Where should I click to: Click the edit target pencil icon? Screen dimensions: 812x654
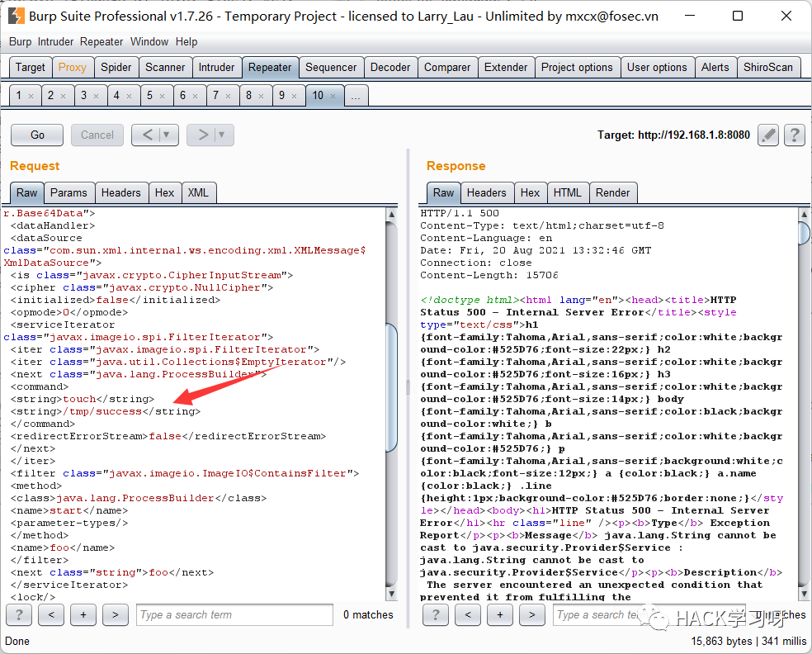tap(768, 135)
